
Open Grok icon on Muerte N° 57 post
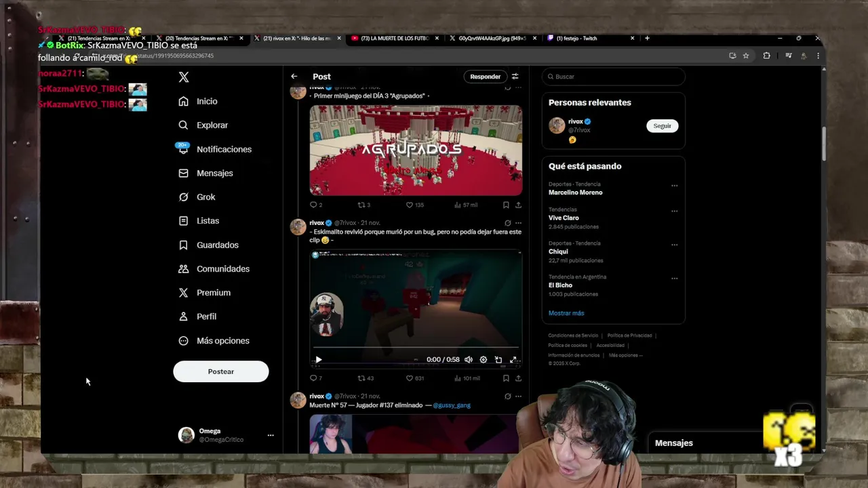(x=507, y=396)
